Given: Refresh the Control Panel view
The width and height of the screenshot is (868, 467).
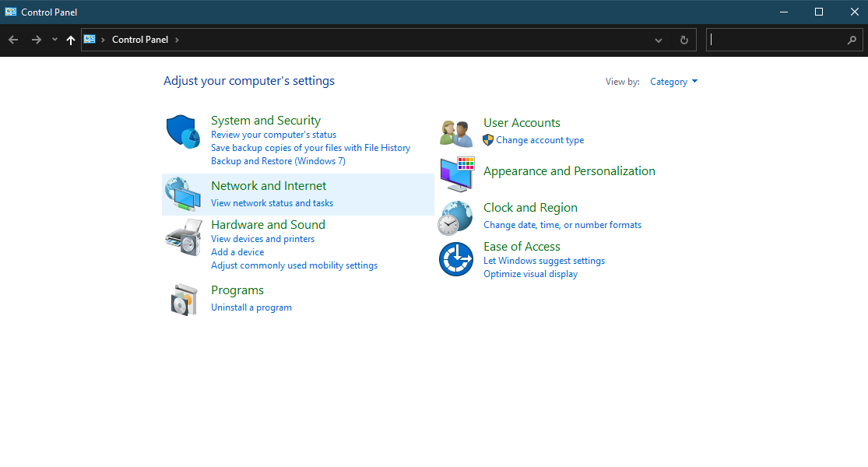Looking at the screenshot, I should pyautogui.click(x=684, y=40).
